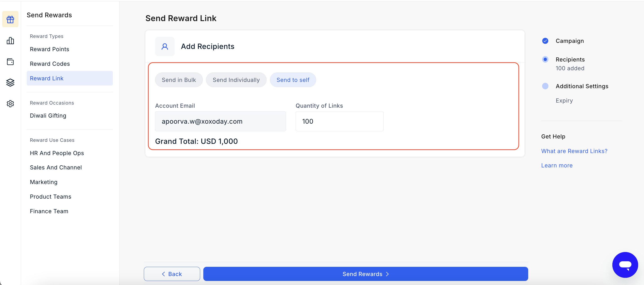Click the recipient person icon beside Add Recipients
This screenshot has width=644, height=285.
(165, 46)
